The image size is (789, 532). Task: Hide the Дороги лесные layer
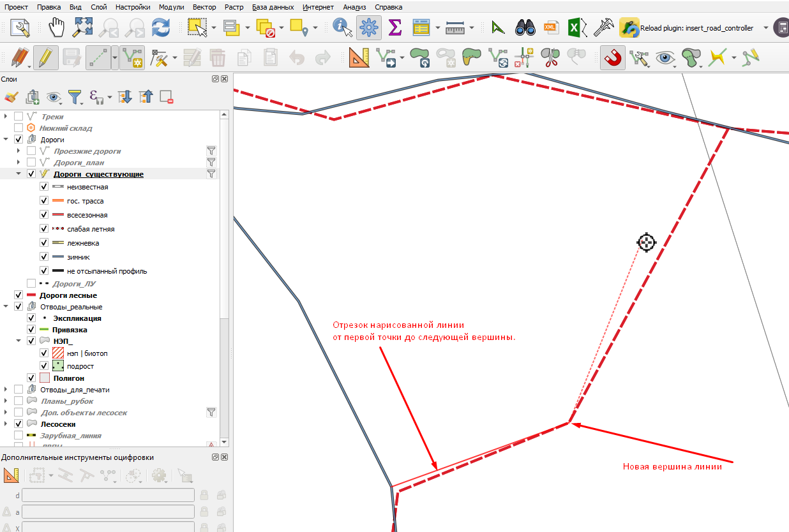tap(19, 295)
